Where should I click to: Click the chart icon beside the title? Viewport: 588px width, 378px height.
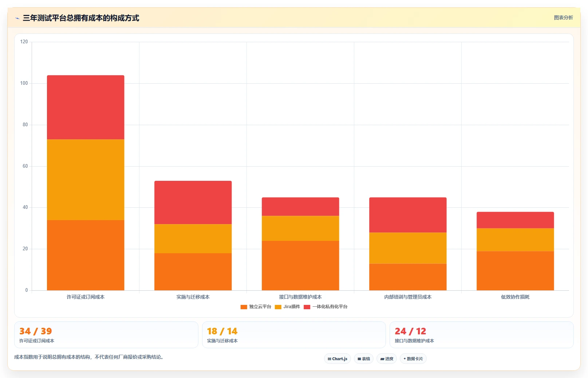[x=17, y=18]
